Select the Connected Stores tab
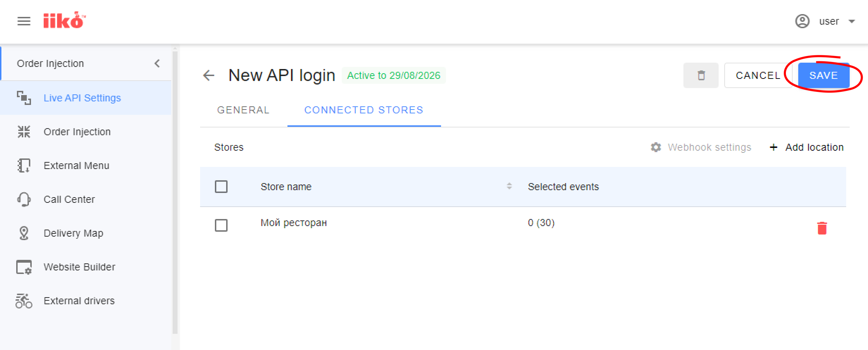Viewport: 868px width, 350px height. 364,110
